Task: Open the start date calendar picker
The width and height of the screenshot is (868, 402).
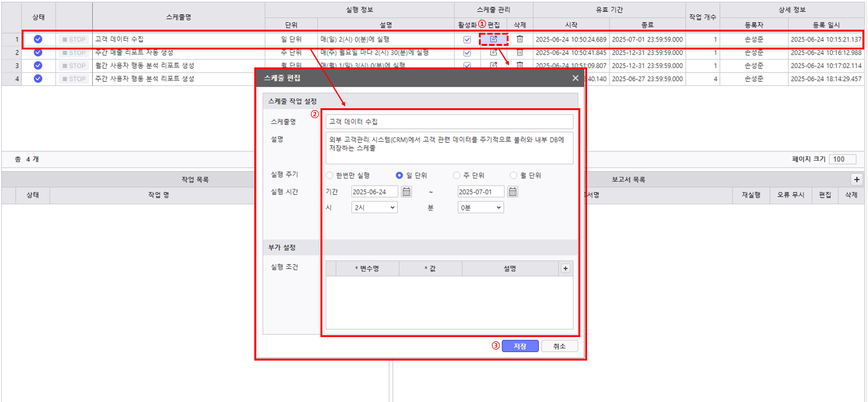Action: pyautogui.click(x=406, y=192)
